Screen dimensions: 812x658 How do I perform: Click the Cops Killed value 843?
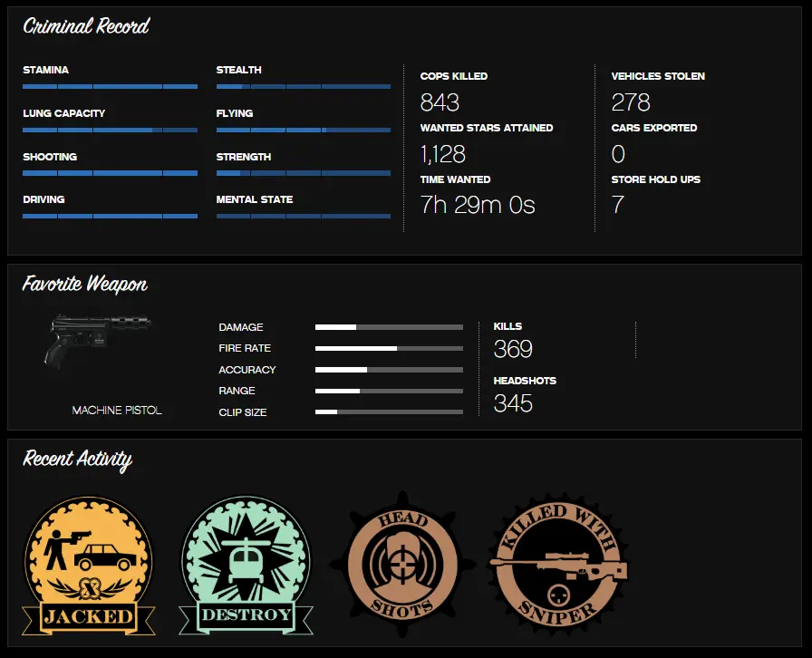440,102
